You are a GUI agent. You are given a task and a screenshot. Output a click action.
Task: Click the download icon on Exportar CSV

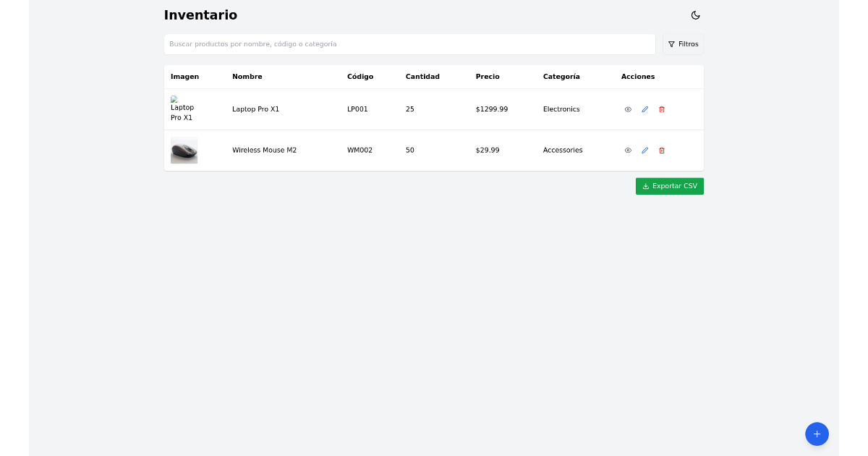[645, 186]
